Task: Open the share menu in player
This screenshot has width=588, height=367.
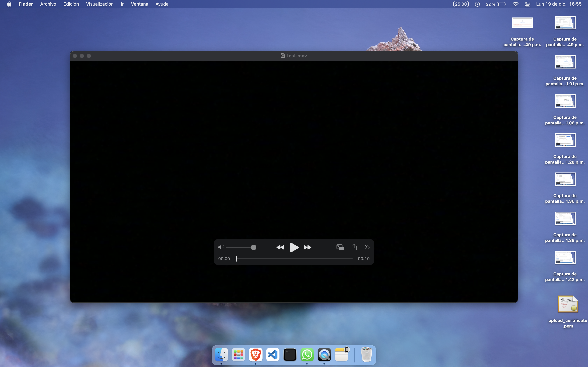Action: point(354,247)
